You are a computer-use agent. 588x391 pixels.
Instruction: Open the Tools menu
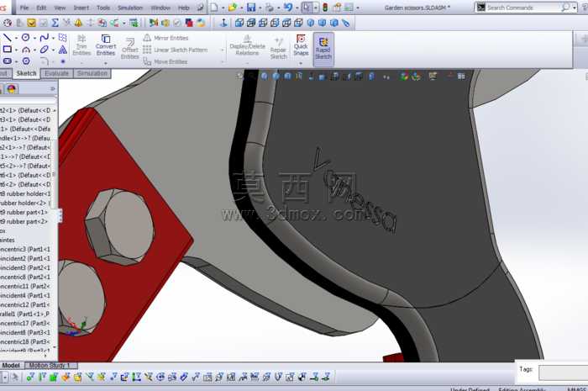[x=103, y=8]
